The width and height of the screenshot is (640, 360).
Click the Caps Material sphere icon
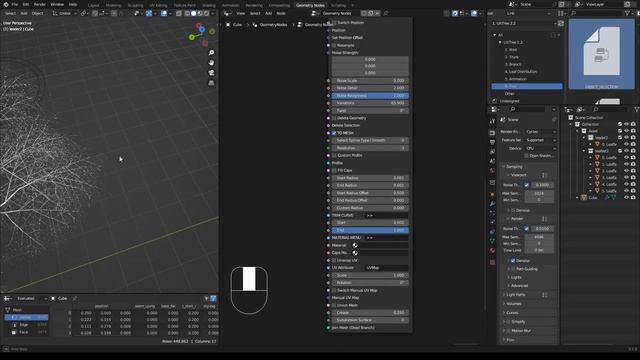pos(355,253)
